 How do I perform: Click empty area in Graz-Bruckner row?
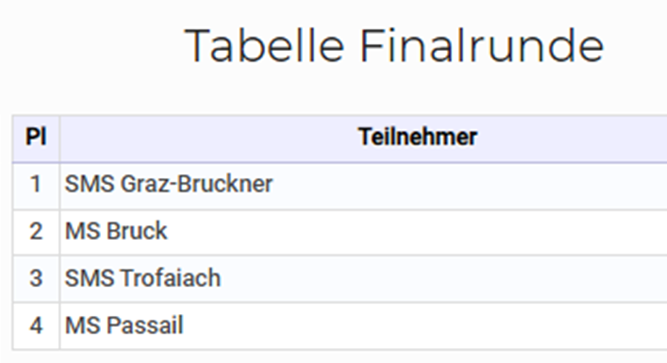coord(468,185)
